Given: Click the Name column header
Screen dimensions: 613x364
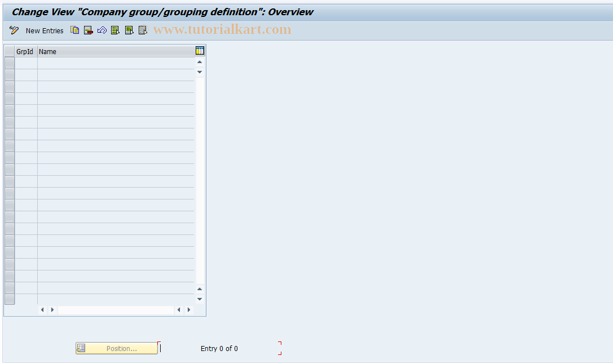Looking at the screenshot, I should (116, 51).
